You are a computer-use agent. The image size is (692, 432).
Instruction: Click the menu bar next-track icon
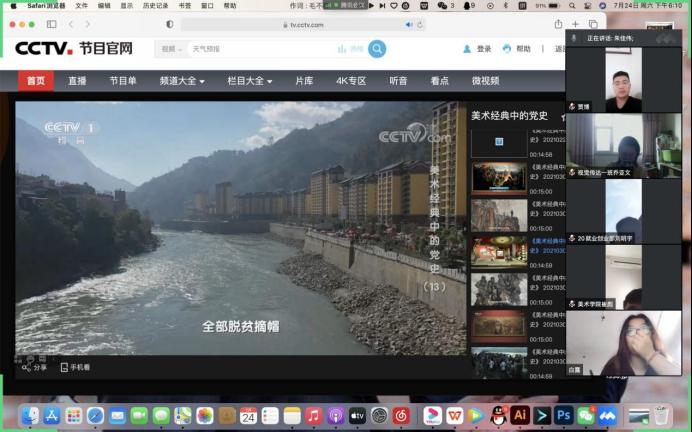[382, 6]
